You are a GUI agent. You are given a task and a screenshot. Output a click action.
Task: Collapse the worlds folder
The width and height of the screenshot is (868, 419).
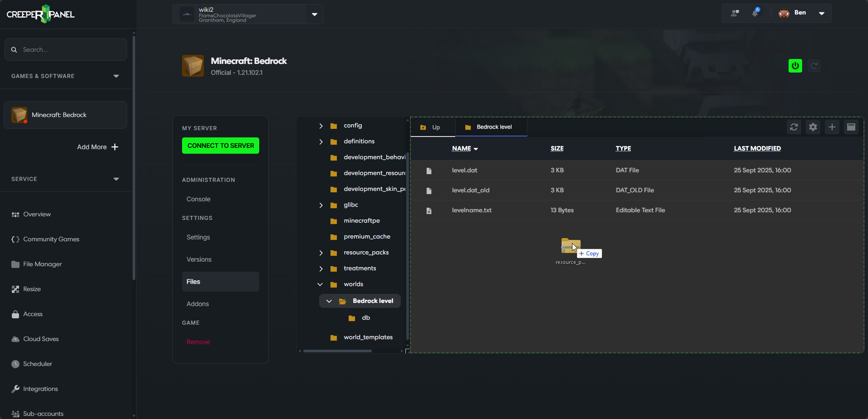click(320, 284)
